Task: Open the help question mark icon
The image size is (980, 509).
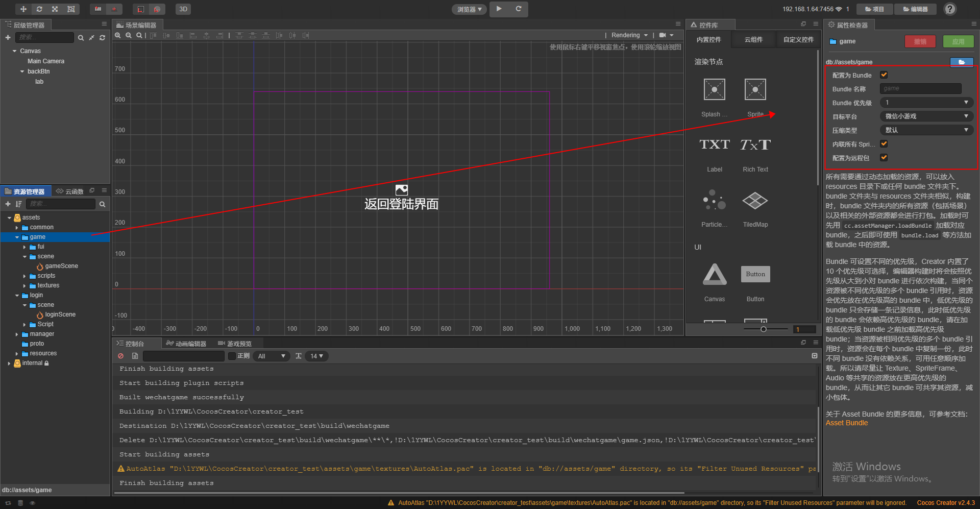Action: [x=949, y=9]
